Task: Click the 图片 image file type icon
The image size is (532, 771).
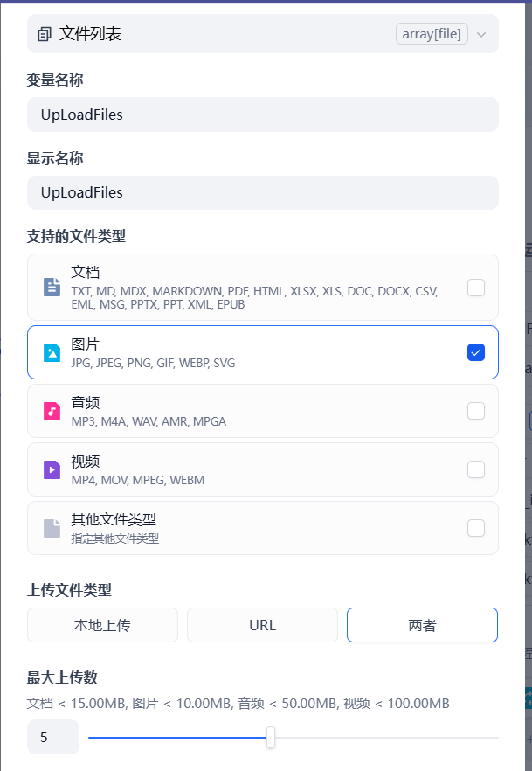Action: click(52, 352)
